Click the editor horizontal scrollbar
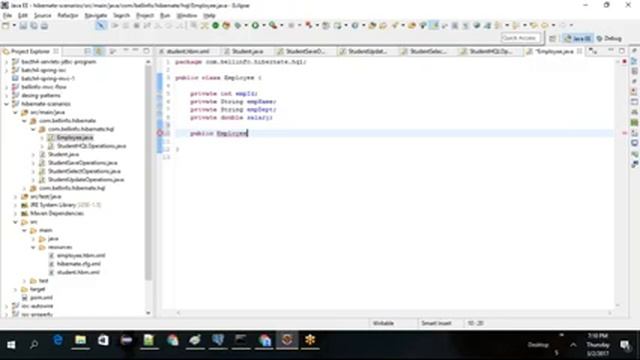This screenshot has width=640, height=360. 394,313
